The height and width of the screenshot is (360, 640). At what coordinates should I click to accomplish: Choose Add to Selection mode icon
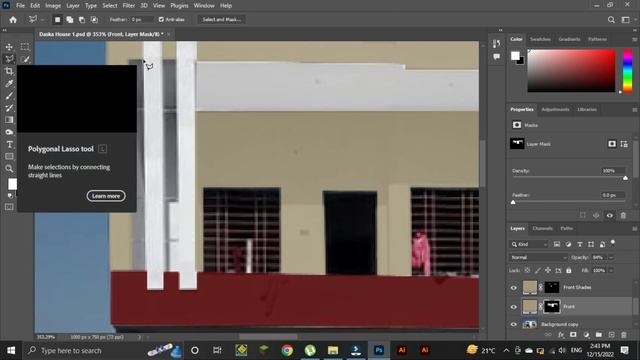[x=70, y=20]
